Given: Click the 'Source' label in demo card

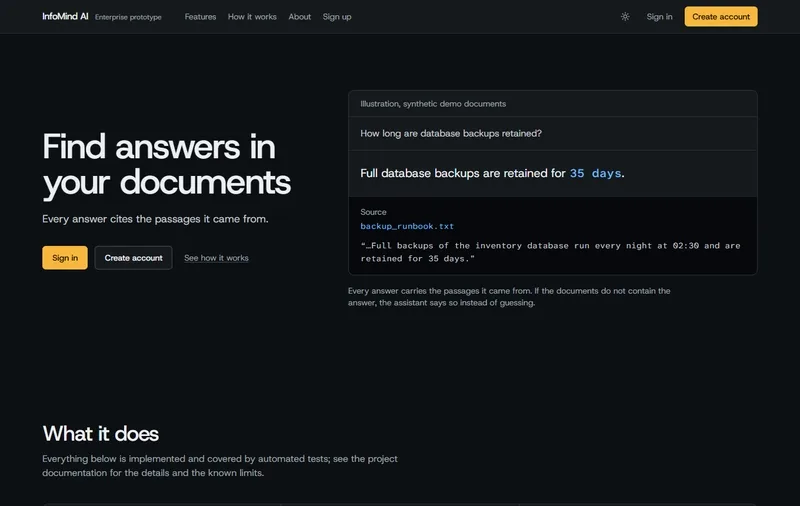Looking at the screenshot, I should pos(373,212).
